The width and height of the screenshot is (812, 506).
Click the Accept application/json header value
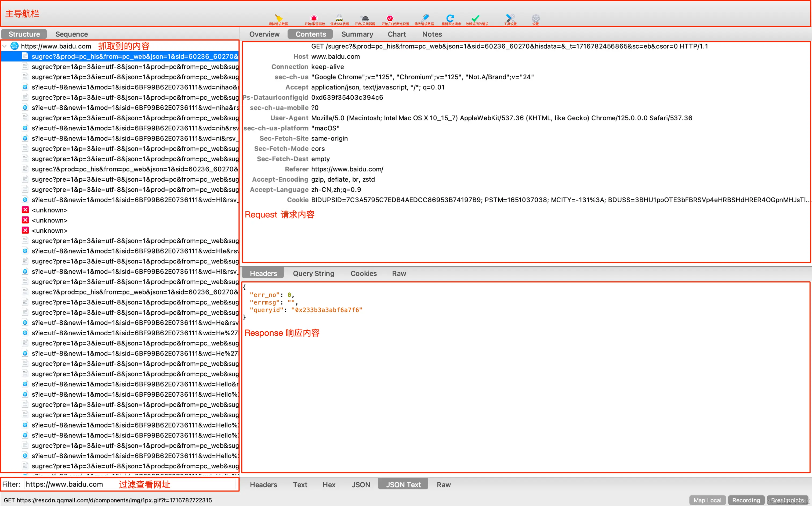click(x=378, y=87)
